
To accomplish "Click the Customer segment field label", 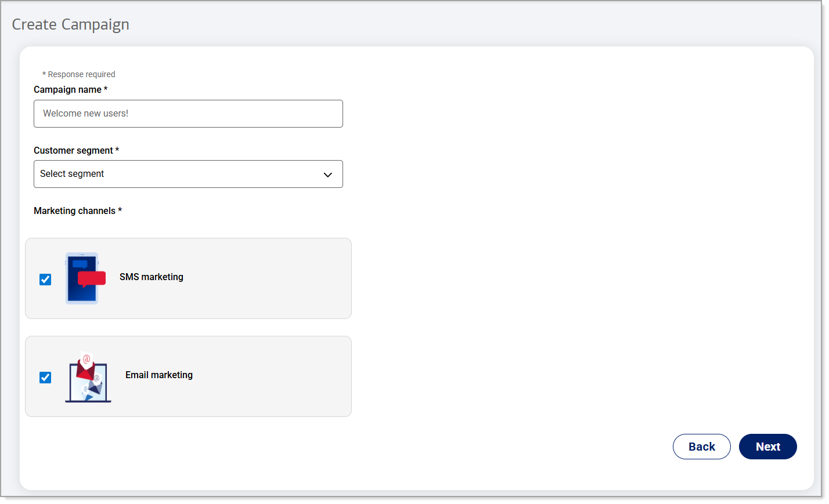I will coord(73,151).
